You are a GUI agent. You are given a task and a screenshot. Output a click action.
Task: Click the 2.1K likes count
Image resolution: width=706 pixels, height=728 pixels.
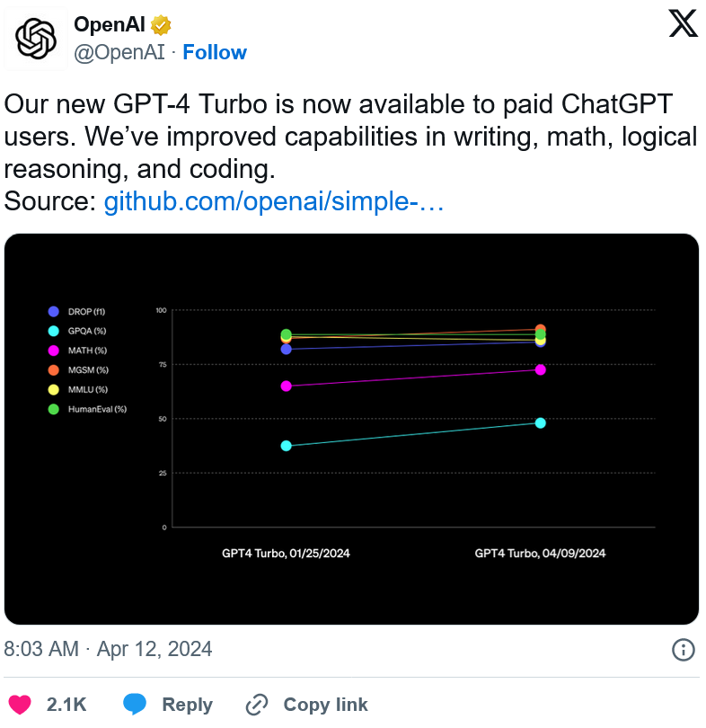[x=66, y=705]
